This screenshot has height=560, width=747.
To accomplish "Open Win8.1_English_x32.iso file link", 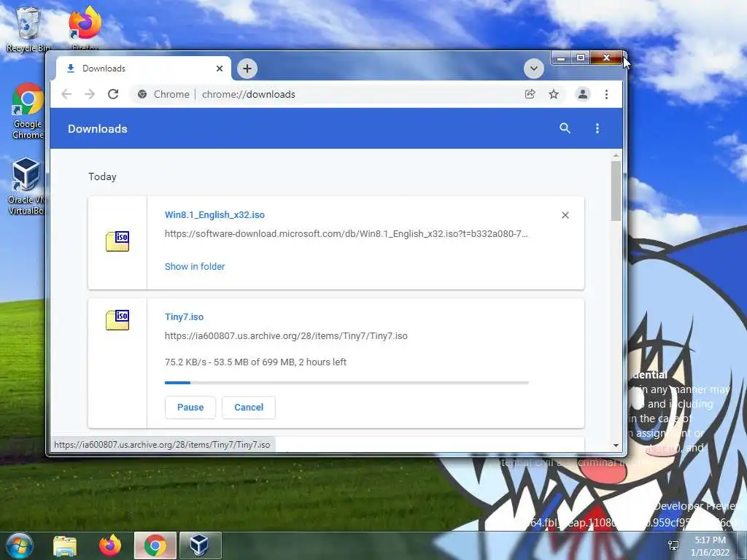I will (x=214, y=215).
